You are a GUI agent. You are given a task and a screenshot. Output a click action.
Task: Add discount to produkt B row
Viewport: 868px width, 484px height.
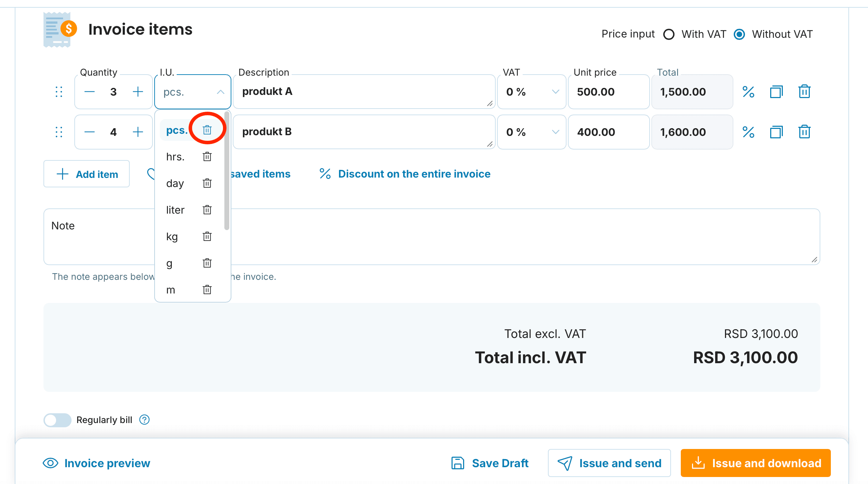click(748, 132)
